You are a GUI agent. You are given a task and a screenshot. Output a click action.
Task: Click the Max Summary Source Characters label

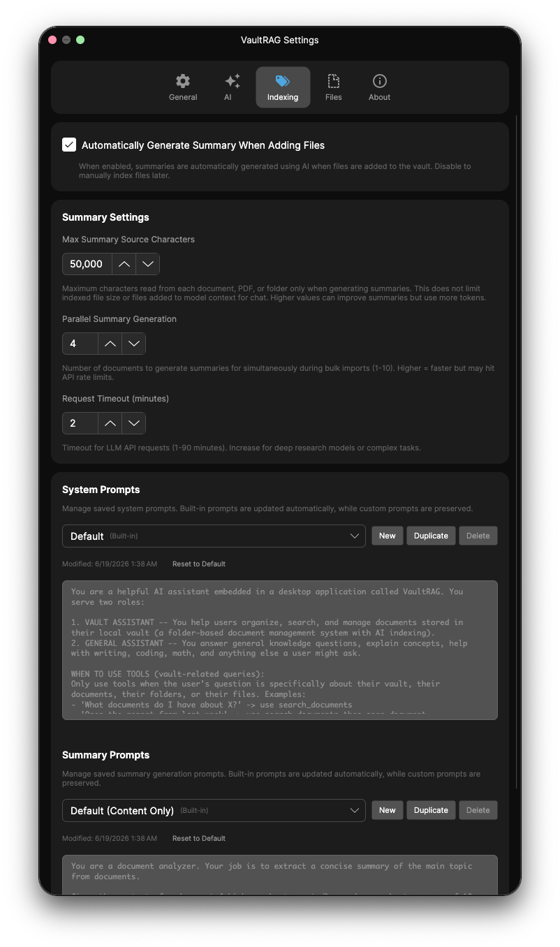(128, 239)
